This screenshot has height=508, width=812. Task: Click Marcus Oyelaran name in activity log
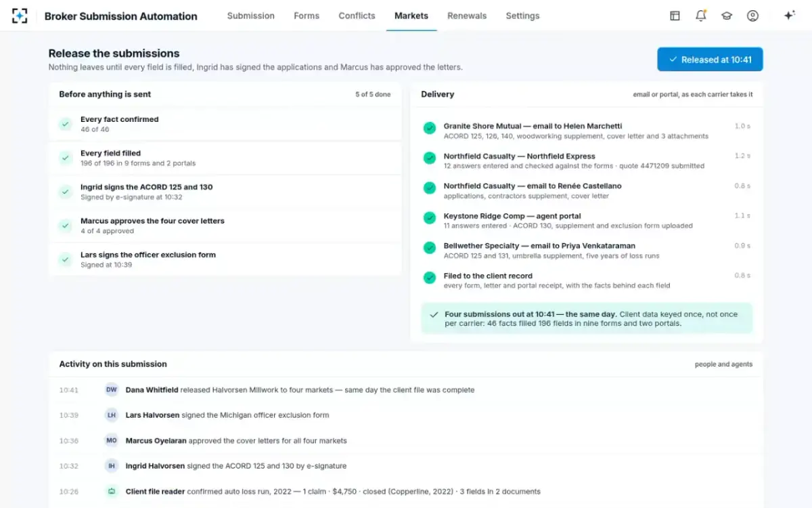tap(156, 441)
